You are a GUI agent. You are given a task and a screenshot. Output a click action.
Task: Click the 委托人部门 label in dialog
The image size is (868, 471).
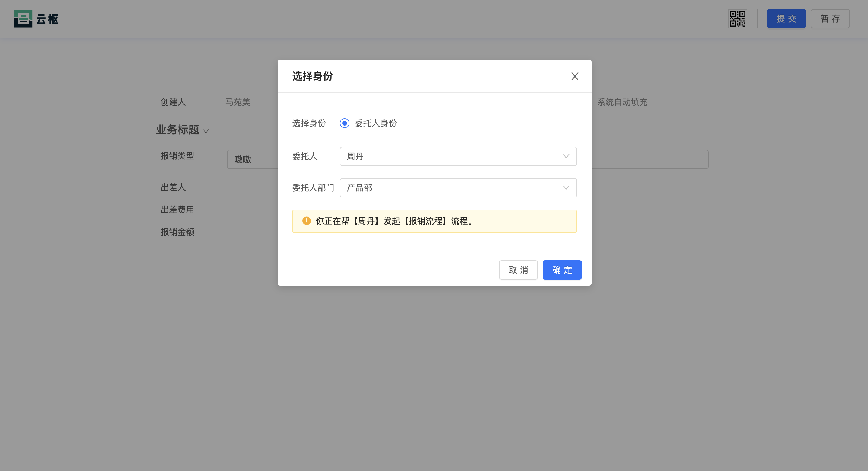pos(313,188)
